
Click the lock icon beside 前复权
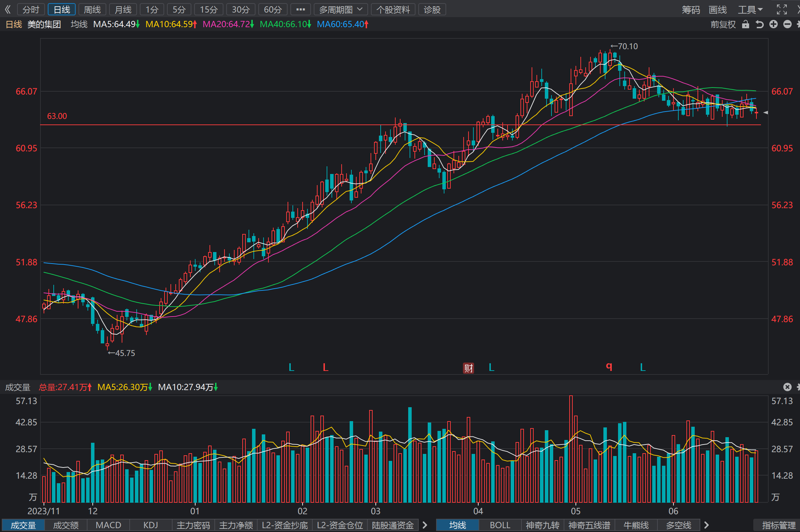pyautogui.click(x=746, y=24)
